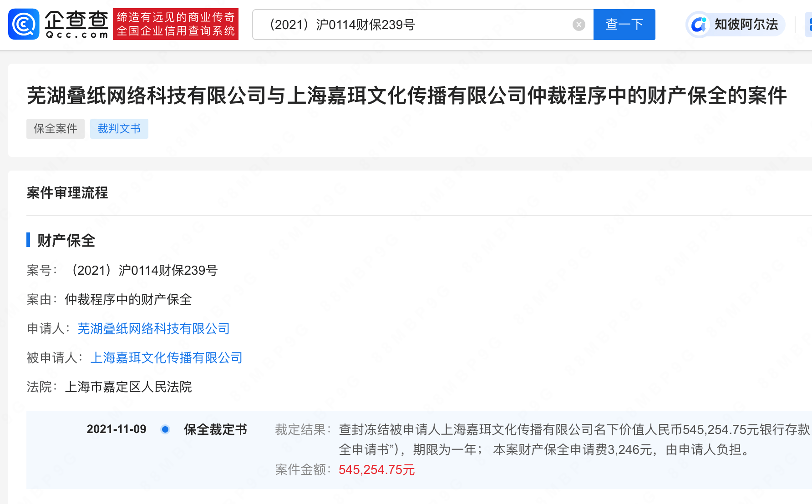Image resolution: width=812 pixels, height=504 pixels.
Task: Click the 裁定结果 ruling text
Action: tap(575, 439)
